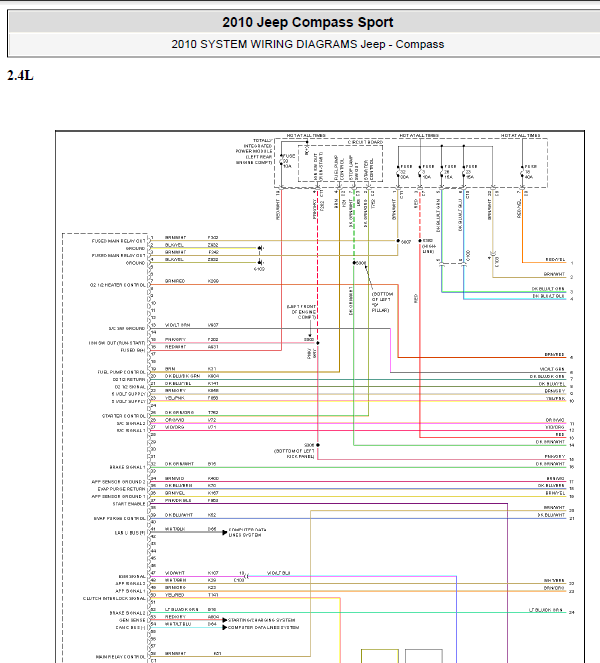Viewport: 600px width, 663px height.
Task: Click '(BOTTOM OF LEFT KICK PANEL)' note
Action: tap(294, 454)
